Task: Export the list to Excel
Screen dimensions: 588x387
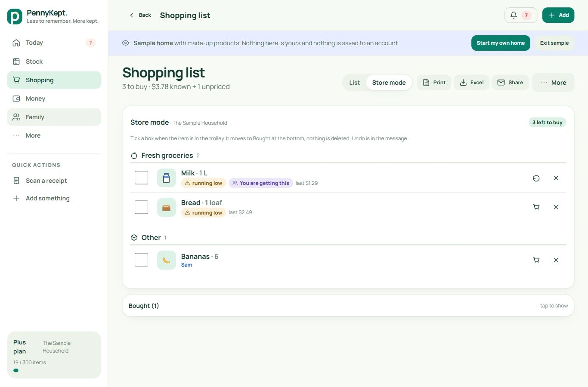Action: [472, 83]
